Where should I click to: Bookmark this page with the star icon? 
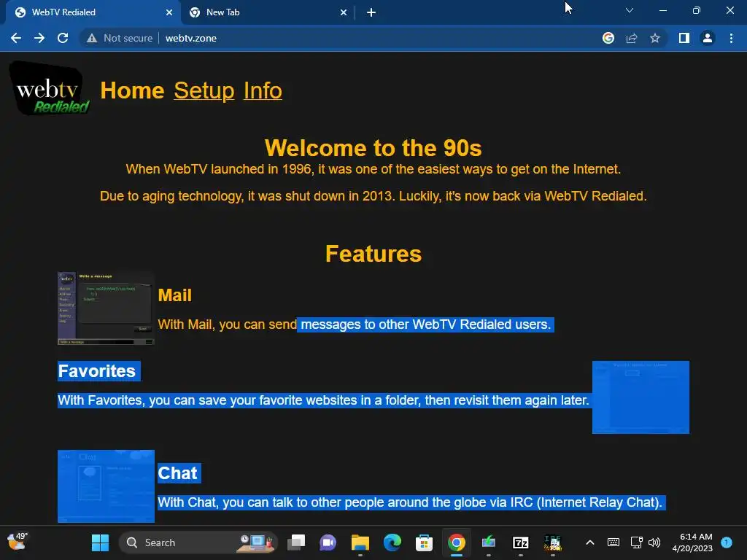tap(655, 38)
